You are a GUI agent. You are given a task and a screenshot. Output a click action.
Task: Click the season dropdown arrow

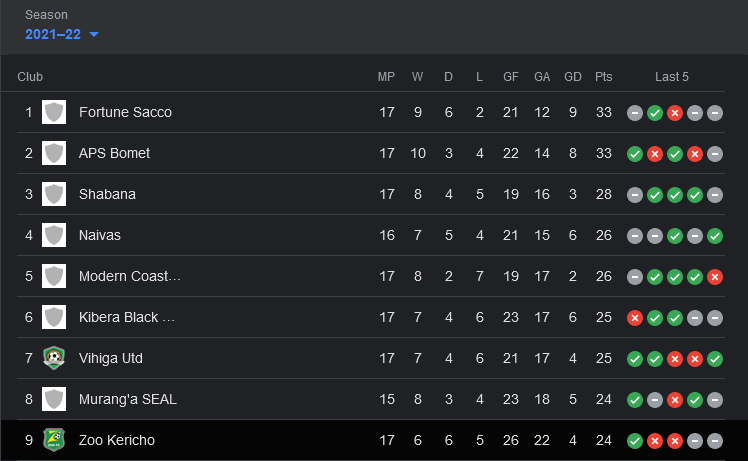tap(94, 34)
